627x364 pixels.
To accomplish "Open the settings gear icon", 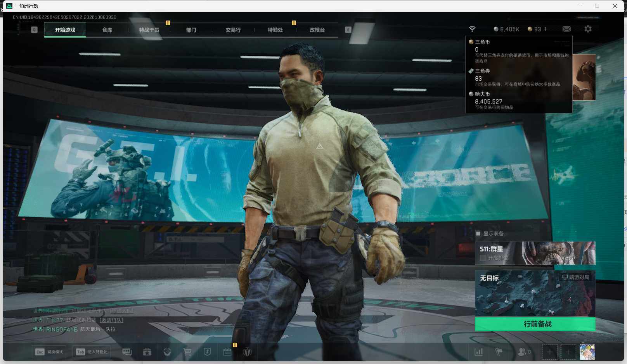I will click(x=588, y=29).
